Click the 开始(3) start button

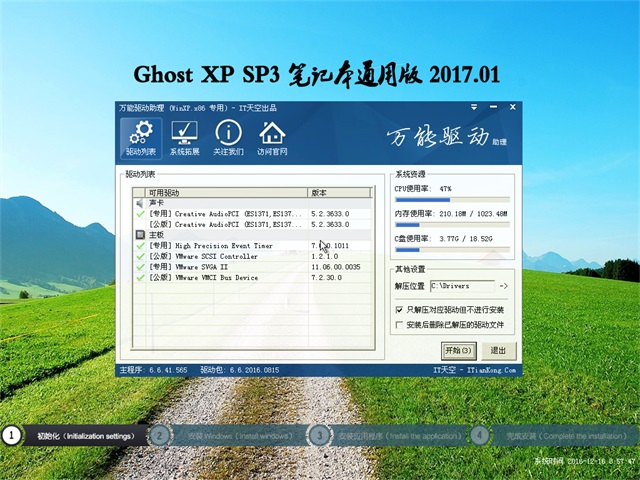459,351
